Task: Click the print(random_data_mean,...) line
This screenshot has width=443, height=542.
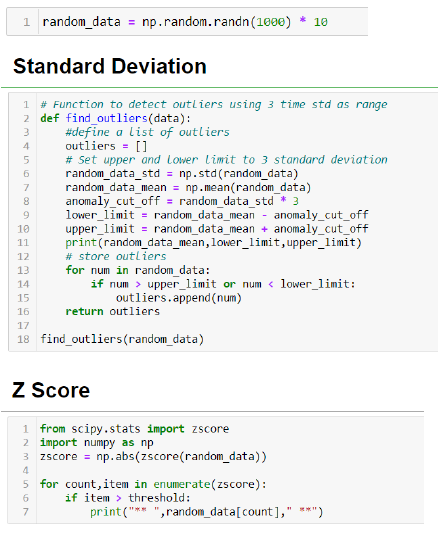Action: (x=214, y=243)
